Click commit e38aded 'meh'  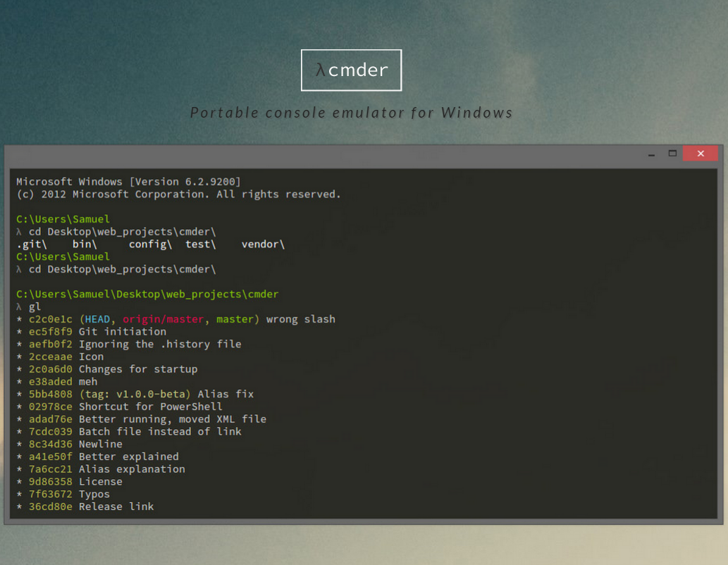point(57,382)
